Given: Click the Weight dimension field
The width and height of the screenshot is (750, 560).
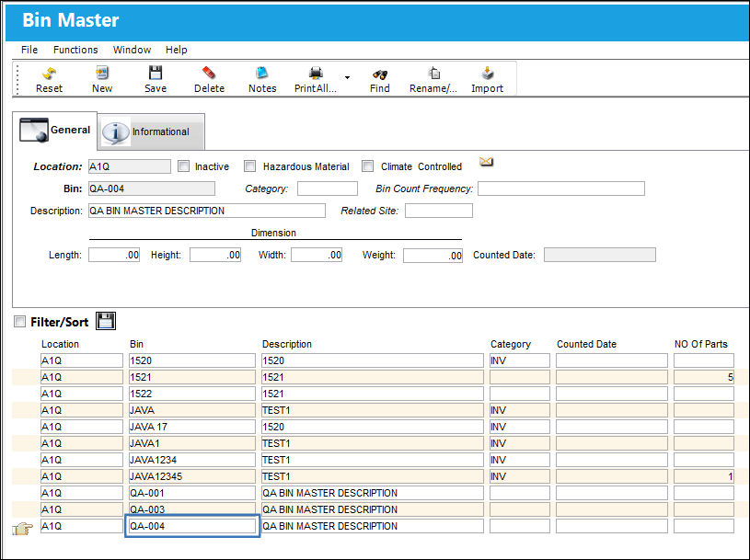Looking at the screenshot, I should (433, 256).
